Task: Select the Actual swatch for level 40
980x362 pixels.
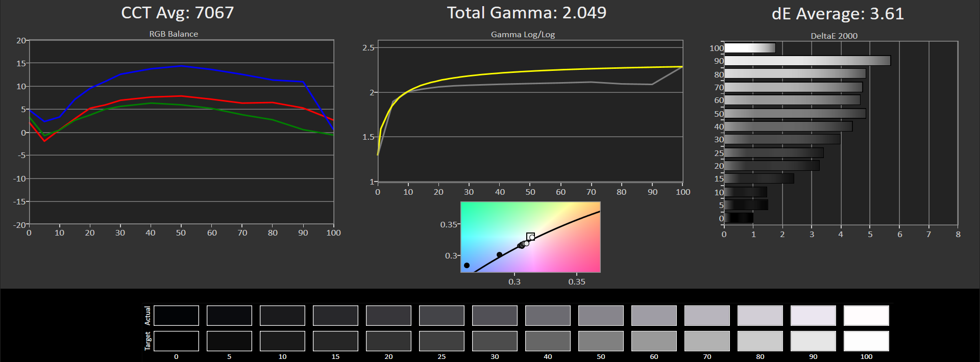Action: point(548,316)
